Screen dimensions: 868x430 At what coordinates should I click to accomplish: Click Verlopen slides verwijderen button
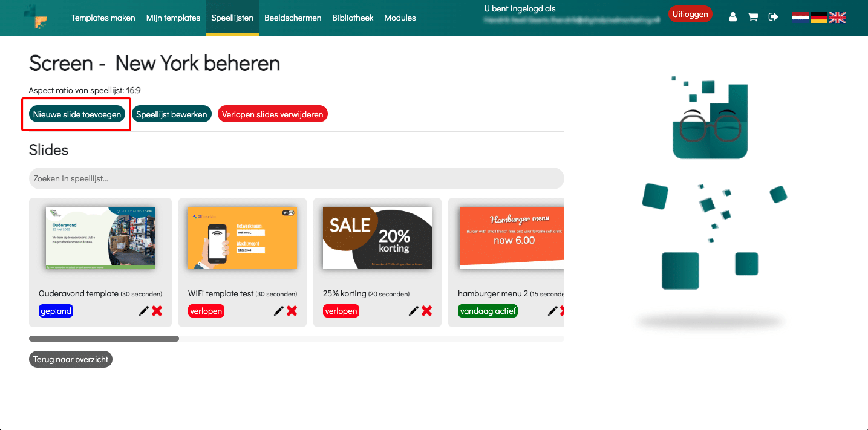(273, 114)
